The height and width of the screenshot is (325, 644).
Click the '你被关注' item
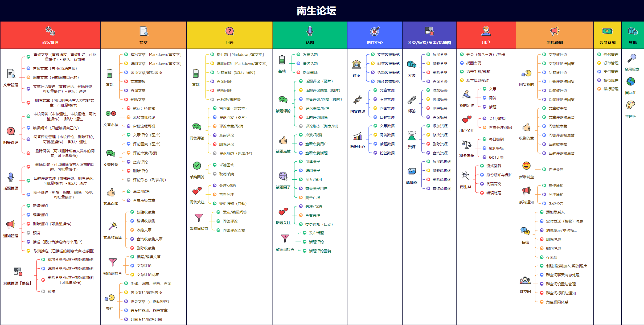tap(556, 170)
